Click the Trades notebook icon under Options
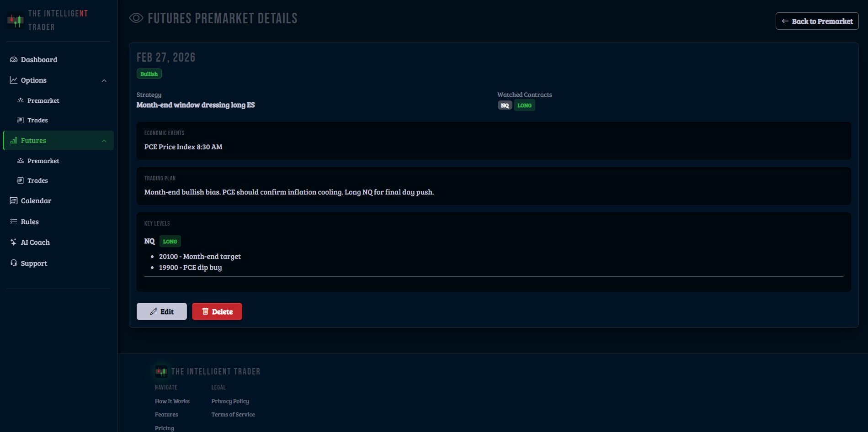The width and height of the screenshot is (868, 432). click(x=21, y=120)
